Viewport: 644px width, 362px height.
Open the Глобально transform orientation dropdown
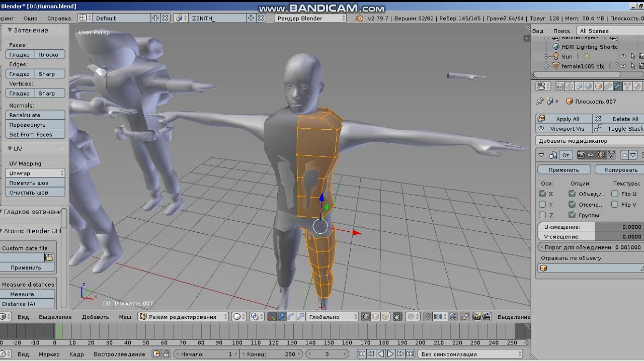click(324, 317)
